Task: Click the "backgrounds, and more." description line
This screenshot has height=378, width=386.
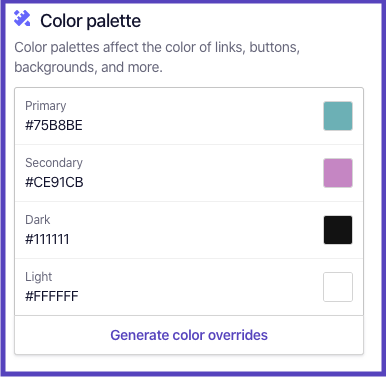Action: point(88,67)
